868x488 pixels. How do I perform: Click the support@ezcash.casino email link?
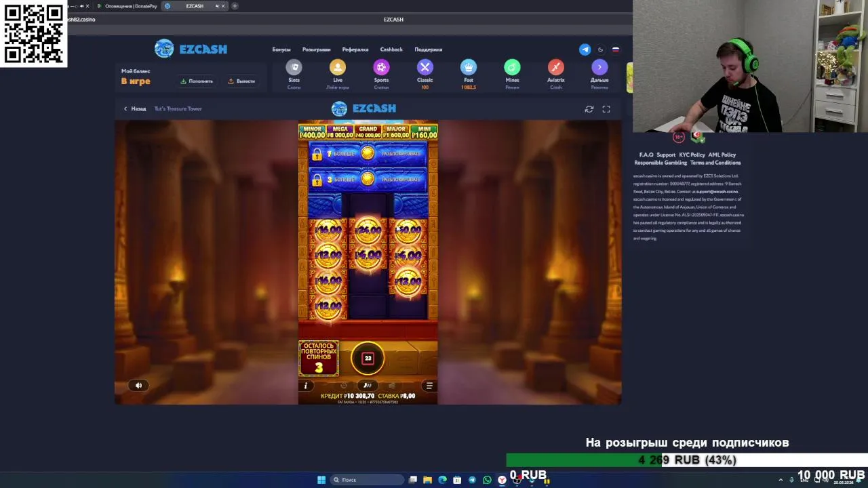pos(717,192)
